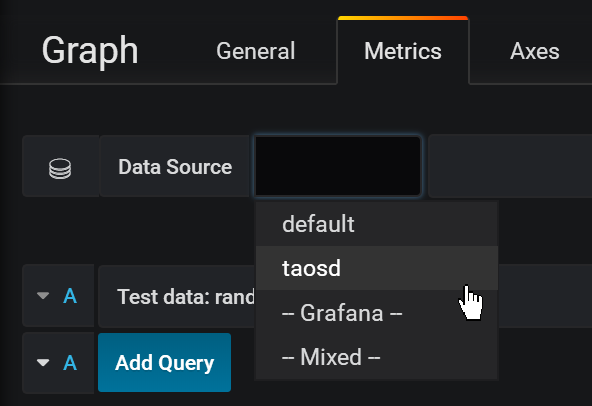This screenshot has width=592, height=406.
Task: Open the Metrics tab
Action: coord(403,51)
